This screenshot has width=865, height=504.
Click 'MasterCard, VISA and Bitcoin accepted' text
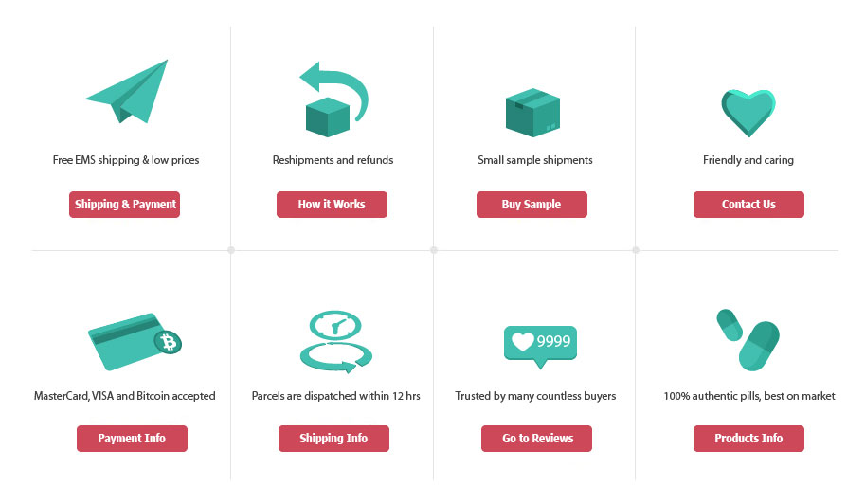(x=125, y=396)
